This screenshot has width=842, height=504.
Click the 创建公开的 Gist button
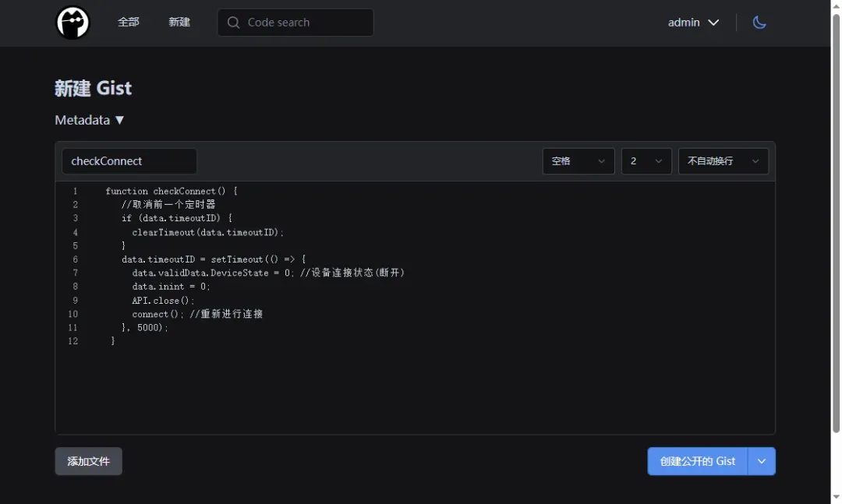coord(697,461)
